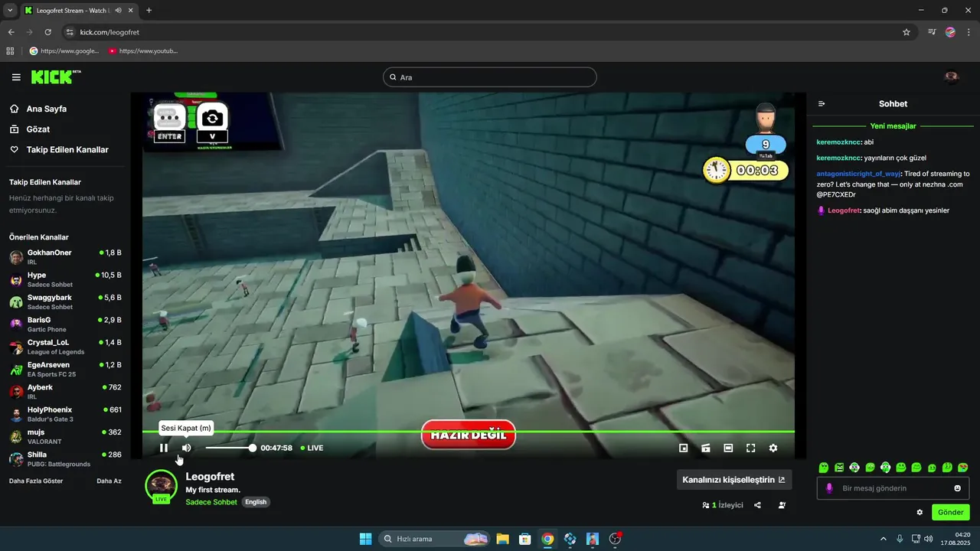Image resolution: width=980 pixels, height=551 pixels.
Task: Click the Bir mesaj gönderin chat input
Action: (893, 488)
